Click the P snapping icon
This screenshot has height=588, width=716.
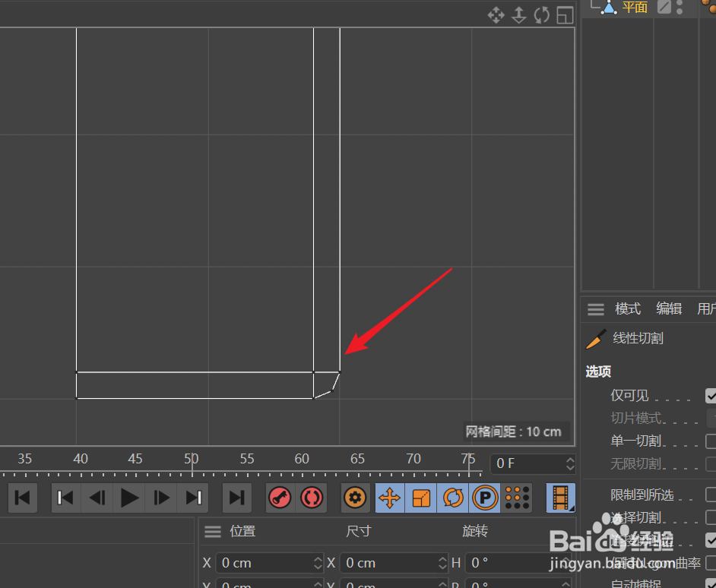484,498
